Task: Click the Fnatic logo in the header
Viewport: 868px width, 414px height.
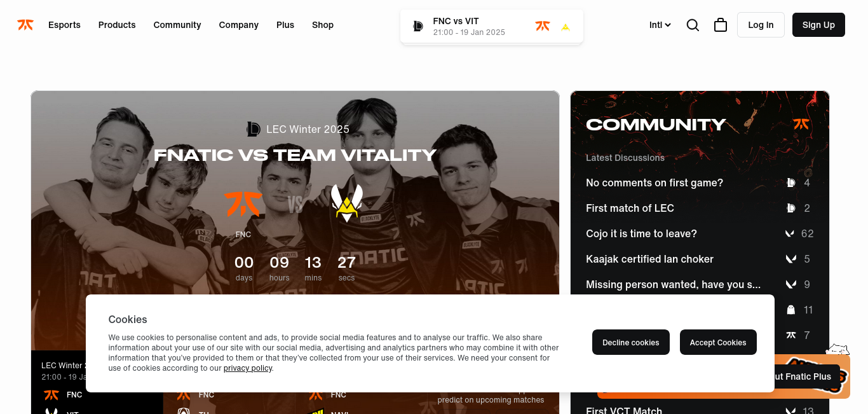Action: click(x=25, y=25)
